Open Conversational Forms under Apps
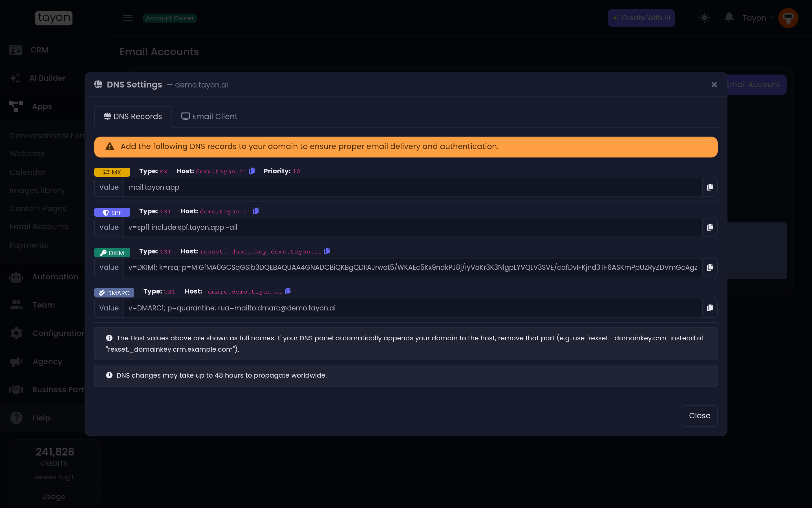 coord(47,135)
